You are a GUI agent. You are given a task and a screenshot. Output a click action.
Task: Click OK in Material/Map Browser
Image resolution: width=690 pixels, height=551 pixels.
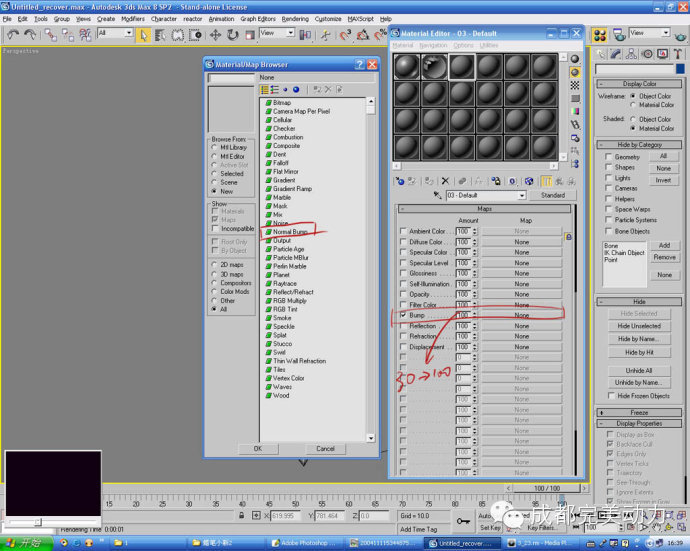click(258, 448)
